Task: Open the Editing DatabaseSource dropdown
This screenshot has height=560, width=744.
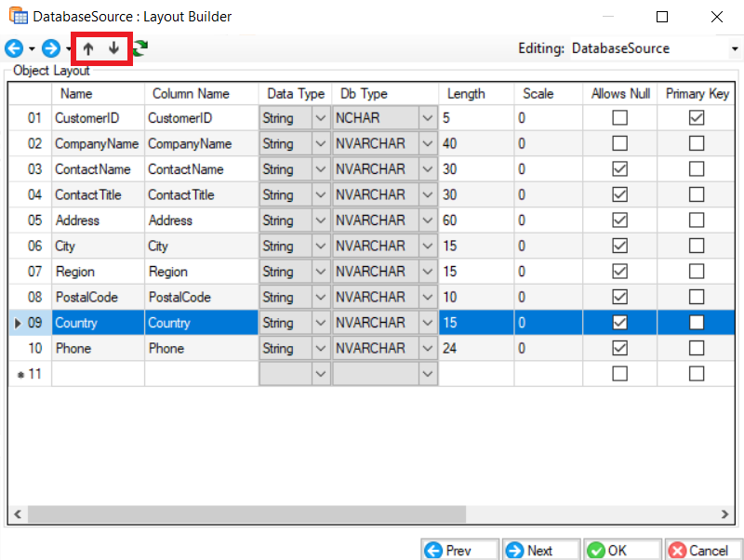Action: (x=735, y=48)
